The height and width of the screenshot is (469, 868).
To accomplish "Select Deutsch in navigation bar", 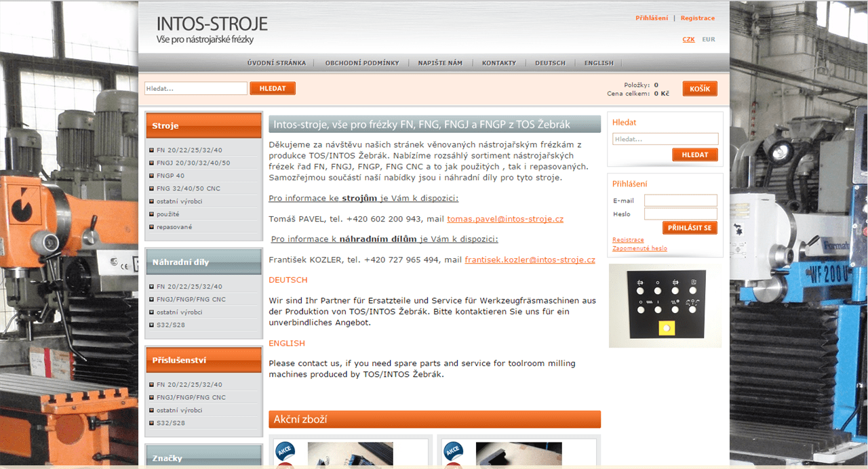I will coord(550,63).
